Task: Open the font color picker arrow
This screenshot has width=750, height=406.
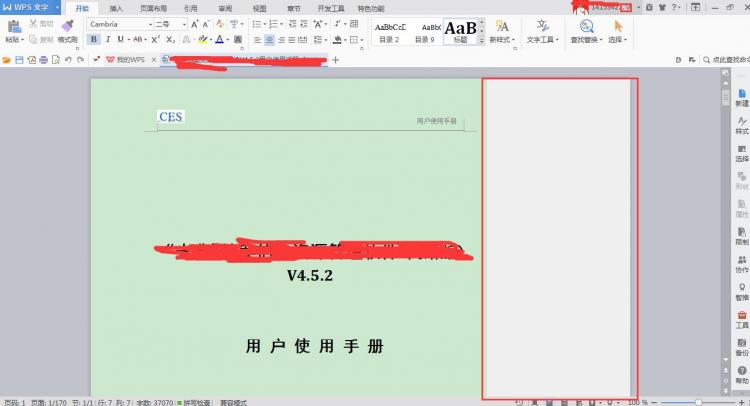Action: [228, 40]
